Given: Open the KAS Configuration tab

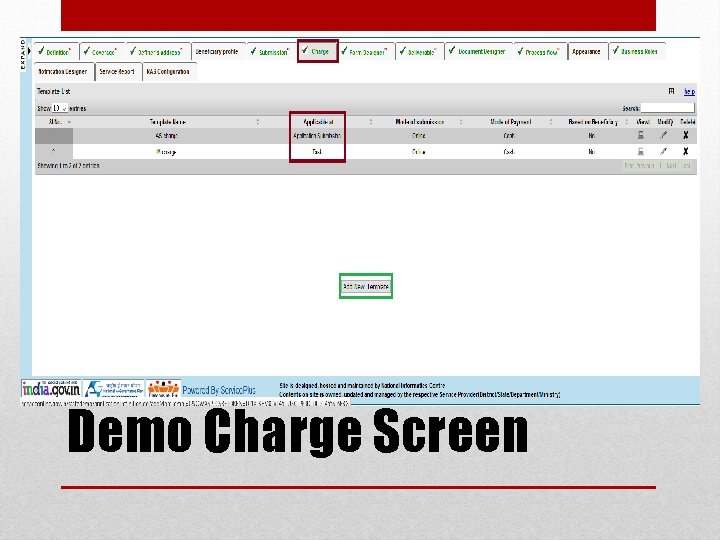Looking at the screenshot, I should coord(168,72).
